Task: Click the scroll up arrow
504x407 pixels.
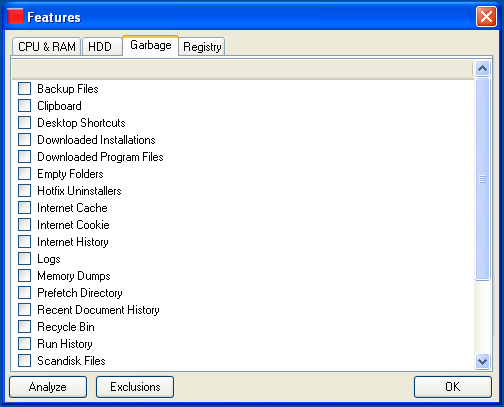Action: pos(482,69)
